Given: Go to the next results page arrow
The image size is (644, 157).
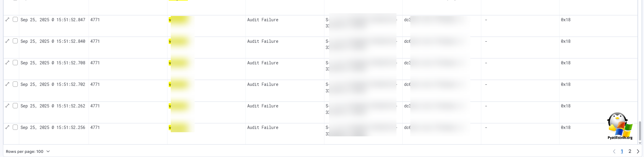Looking at the screenshot, I should (x=638, y=151).
